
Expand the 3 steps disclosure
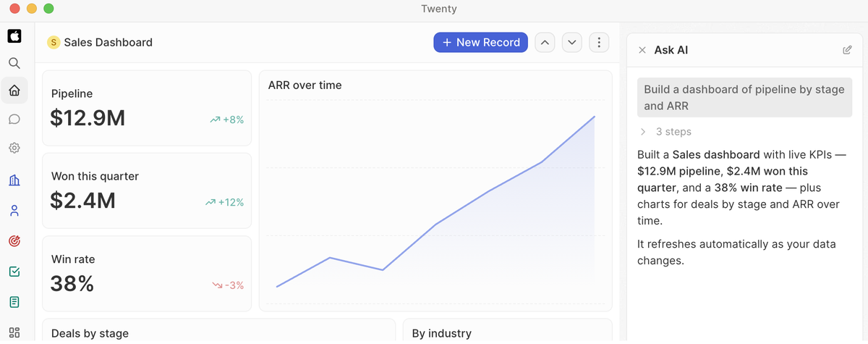pyautogui.click(x=665, y=132)
